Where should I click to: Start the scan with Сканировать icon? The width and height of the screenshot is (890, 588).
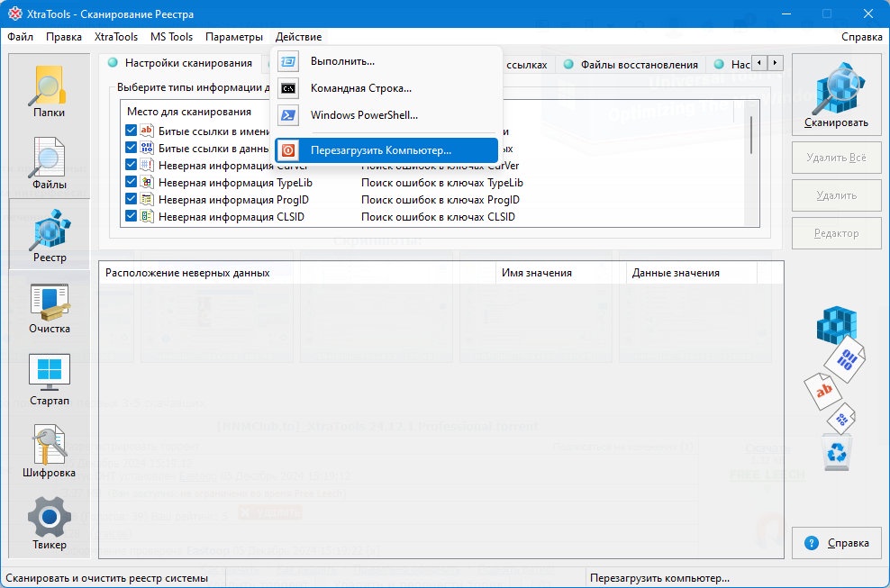(x=836, y=95)
